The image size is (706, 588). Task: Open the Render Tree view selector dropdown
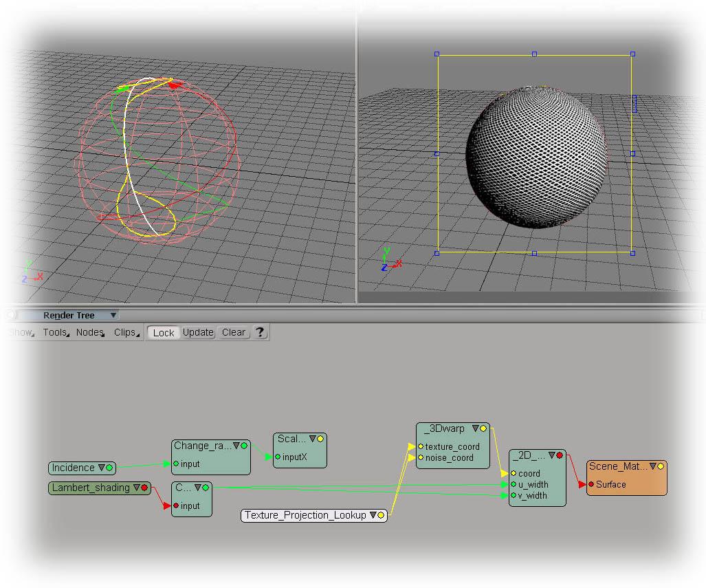[x=112, y=314]
